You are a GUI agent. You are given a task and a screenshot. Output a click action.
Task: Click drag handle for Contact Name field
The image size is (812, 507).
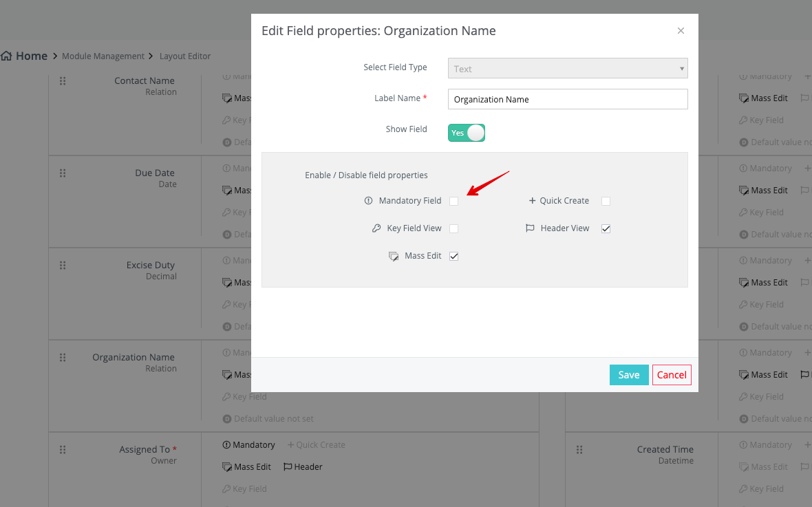pyautogui.click(x=63, y=81)
